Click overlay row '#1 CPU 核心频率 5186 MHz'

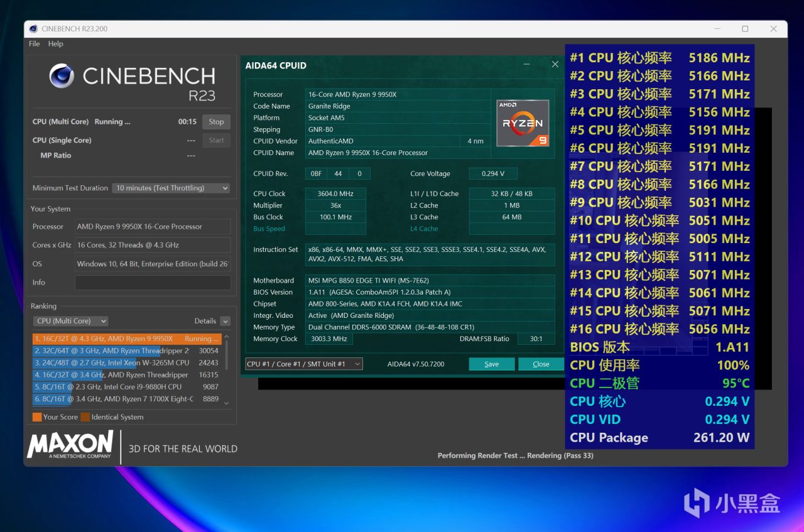click(660, 58)
